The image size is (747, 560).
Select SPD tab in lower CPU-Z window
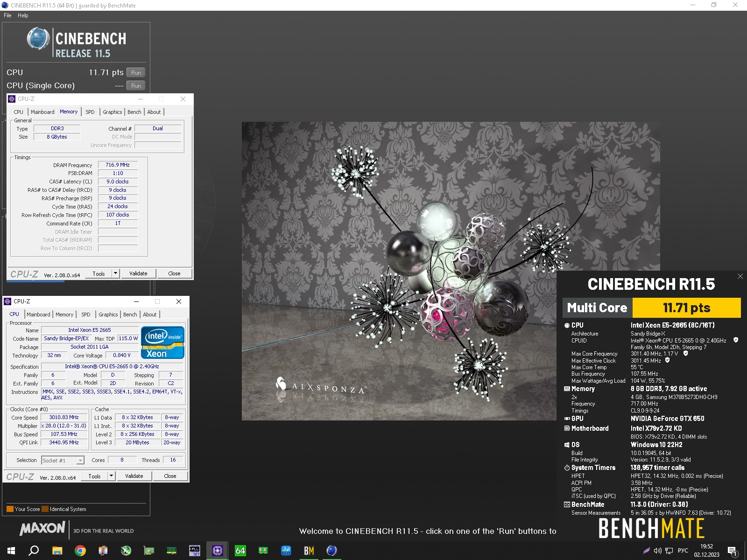[86, 315]
